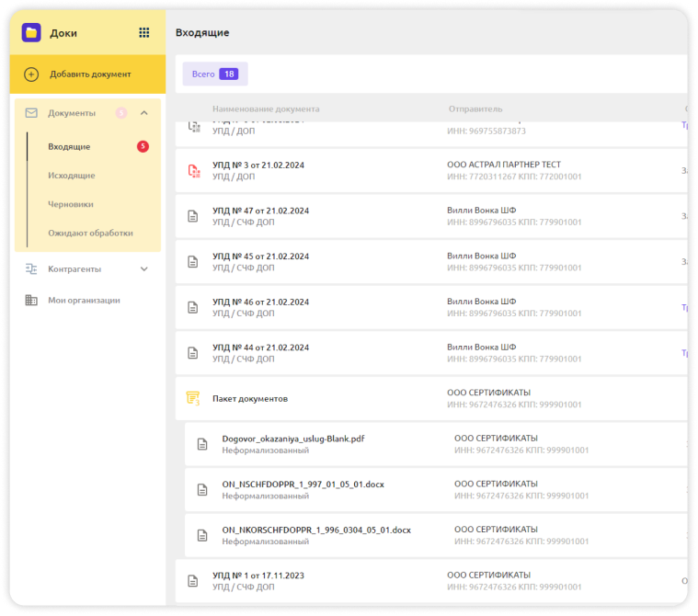Click the plus icon for adding document

click(x=31, y=74)
